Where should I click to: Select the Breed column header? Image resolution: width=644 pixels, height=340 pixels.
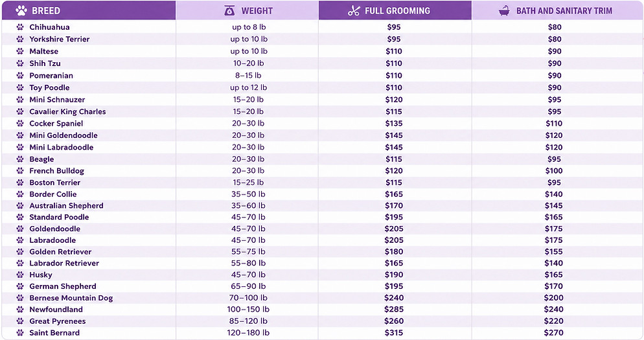(x=89, y=10)
